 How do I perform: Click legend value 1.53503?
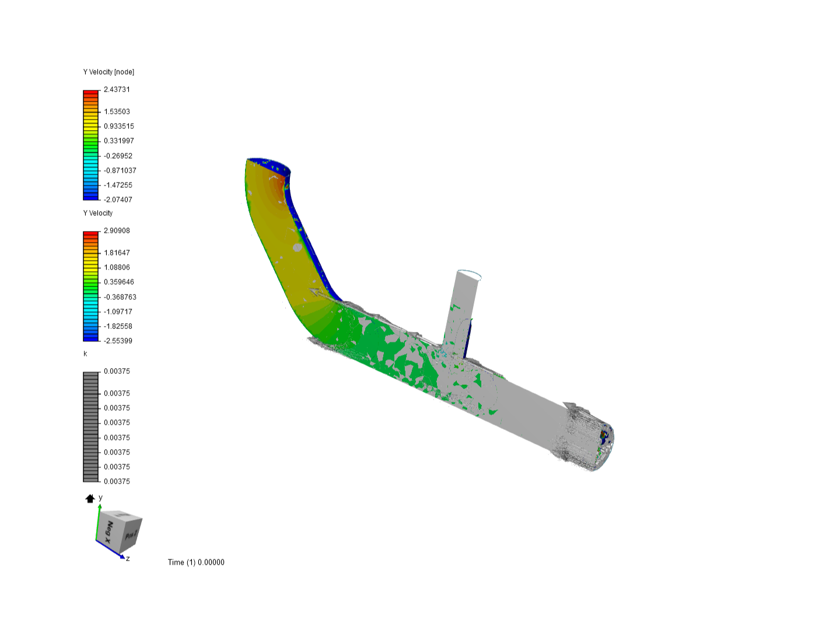[x=117, y=111]
